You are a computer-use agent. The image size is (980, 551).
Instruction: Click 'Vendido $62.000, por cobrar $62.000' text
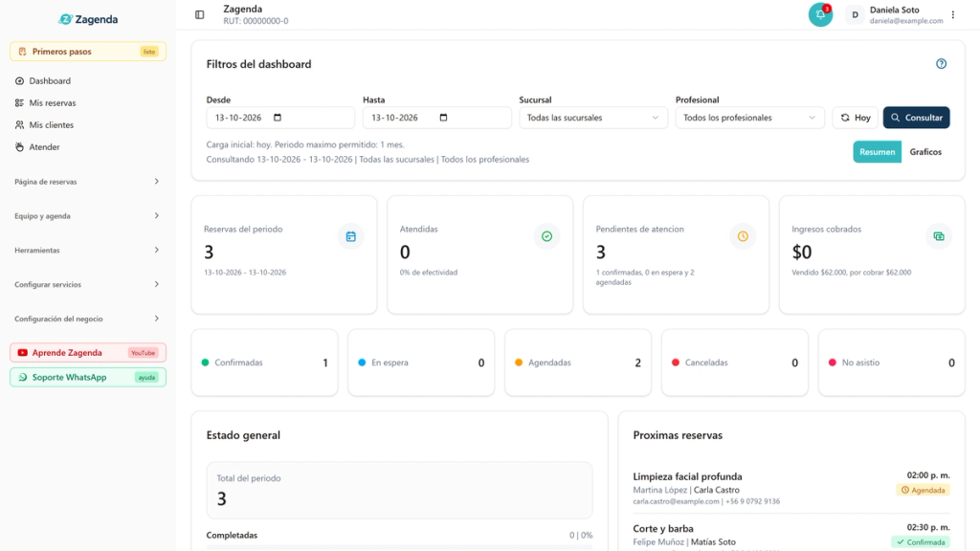pos(851,273)
